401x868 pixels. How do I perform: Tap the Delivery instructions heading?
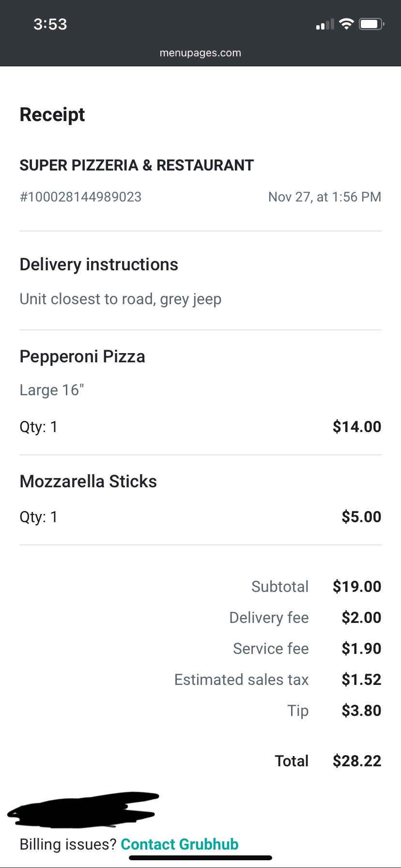click(x=99, y=264)
